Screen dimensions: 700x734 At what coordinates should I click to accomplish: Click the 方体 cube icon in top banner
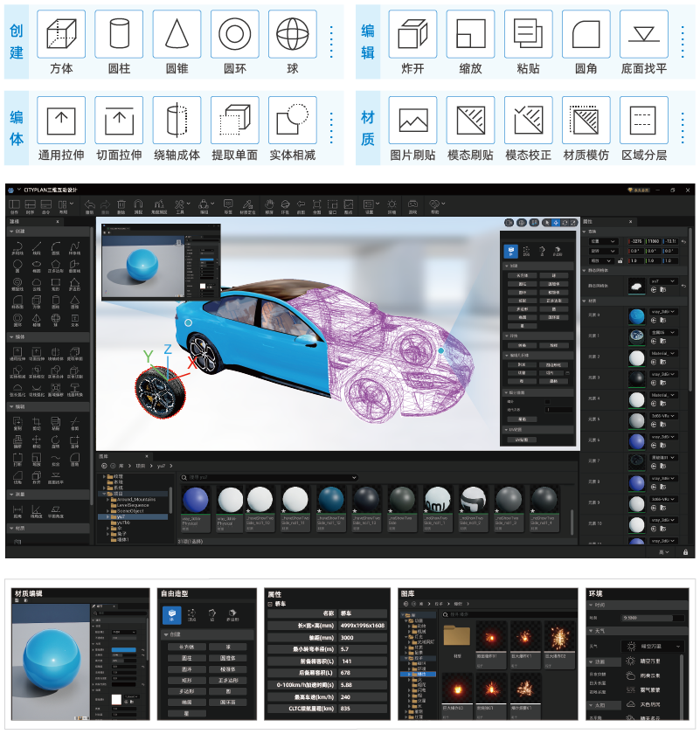61,35
